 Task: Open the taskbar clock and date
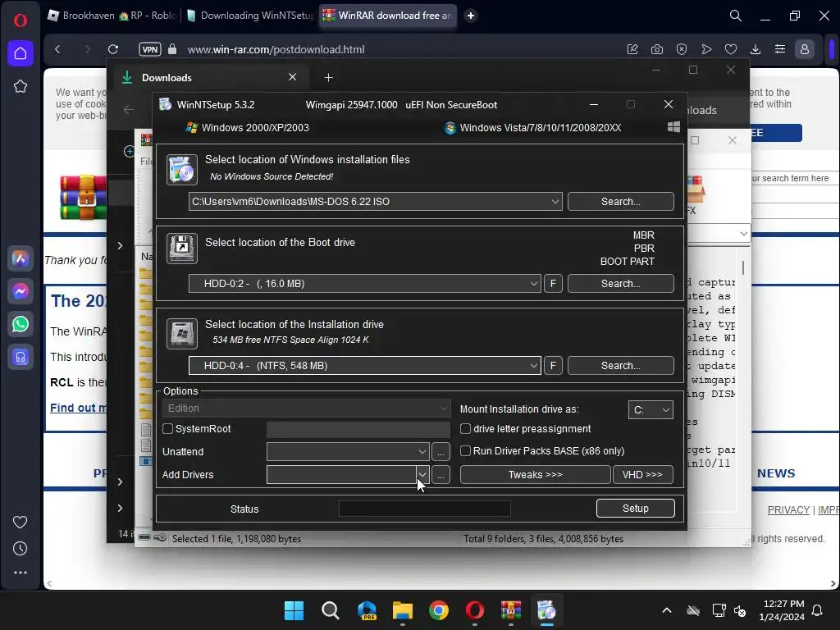782,610
